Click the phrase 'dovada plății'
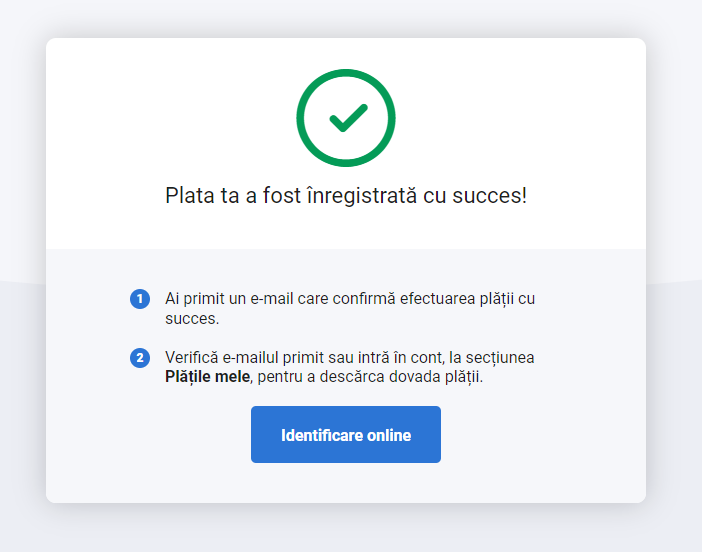 click(x=436, y=377)
